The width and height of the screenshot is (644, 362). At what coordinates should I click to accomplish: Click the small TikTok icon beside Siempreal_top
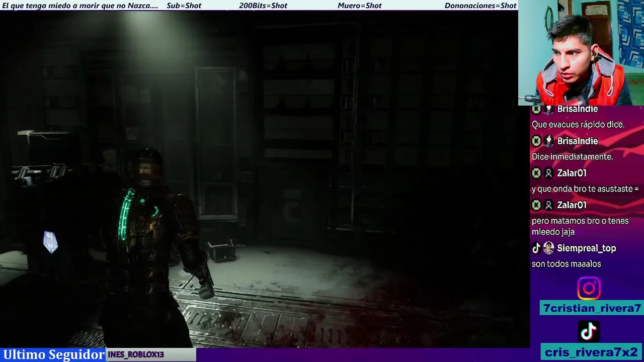[536, 248]
